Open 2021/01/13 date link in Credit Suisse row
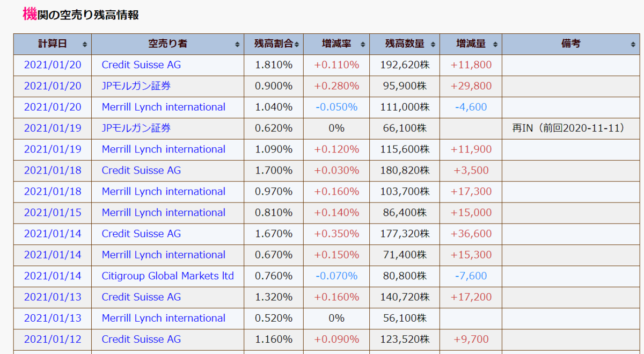 click(x=53, y=297)
